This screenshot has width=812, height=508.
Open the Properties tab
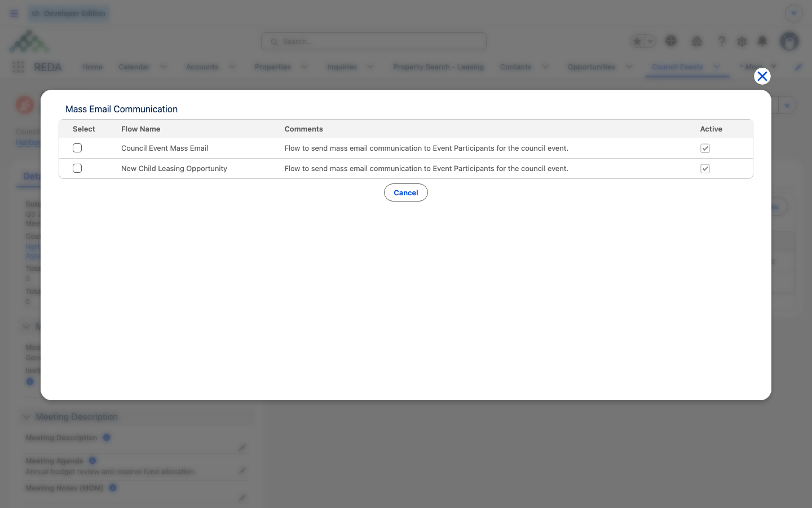pos(273,67)
